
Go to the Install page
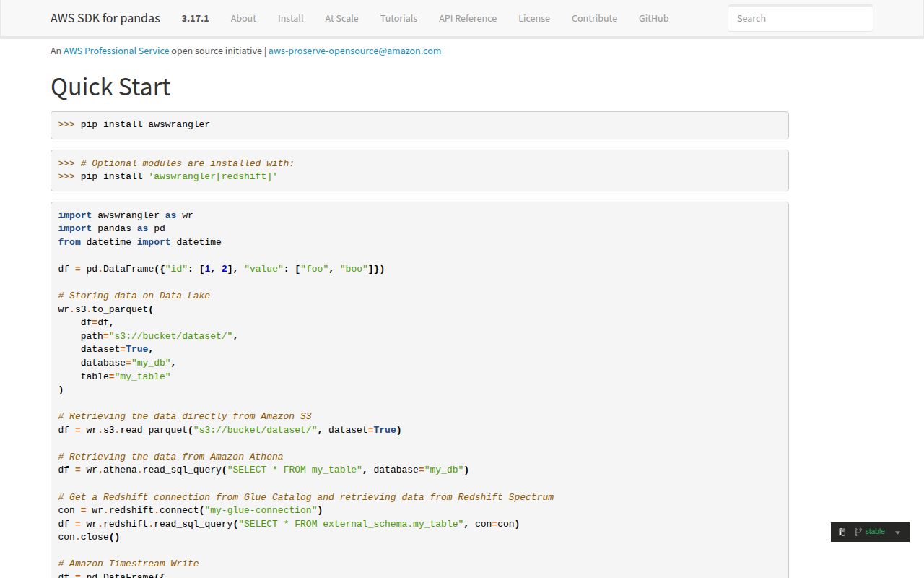pos(290,18)
